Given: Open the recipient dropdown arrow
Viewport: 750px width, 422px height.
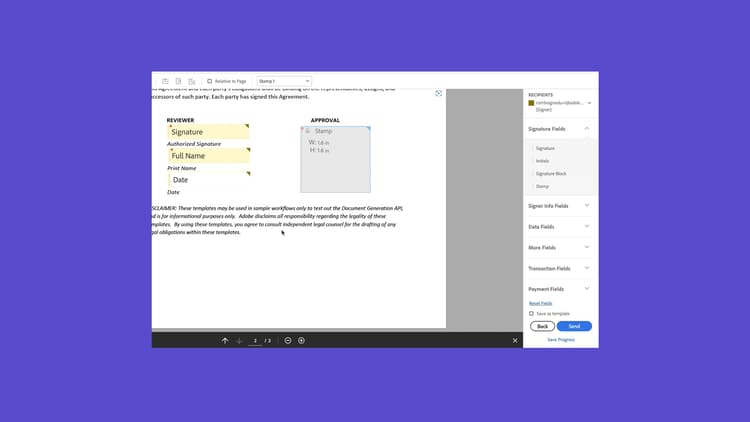Looking at the screenshot, I should tap(589, 103).
